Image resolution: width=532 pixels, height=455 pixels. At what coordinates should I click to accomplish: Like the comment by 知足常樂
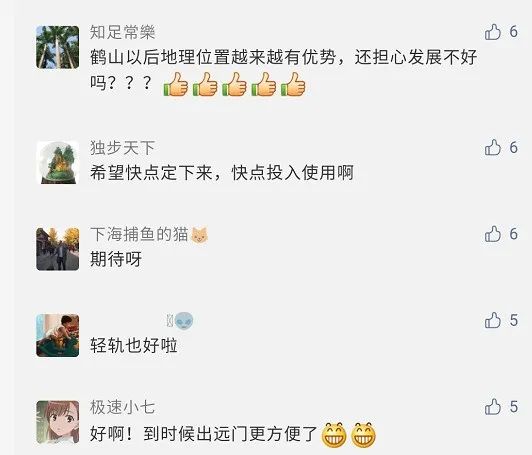493,32
